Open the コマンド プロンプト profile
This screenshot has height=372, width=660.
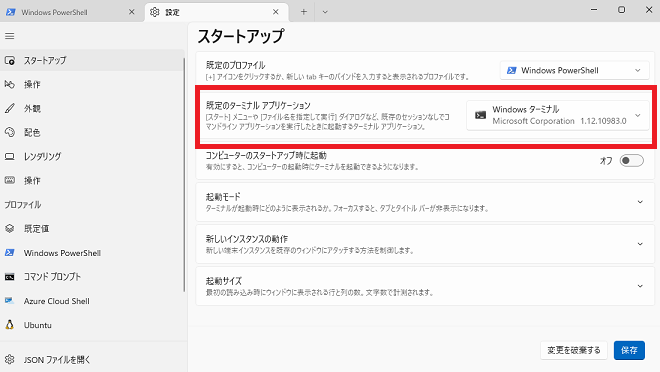[x=92, y=277]
